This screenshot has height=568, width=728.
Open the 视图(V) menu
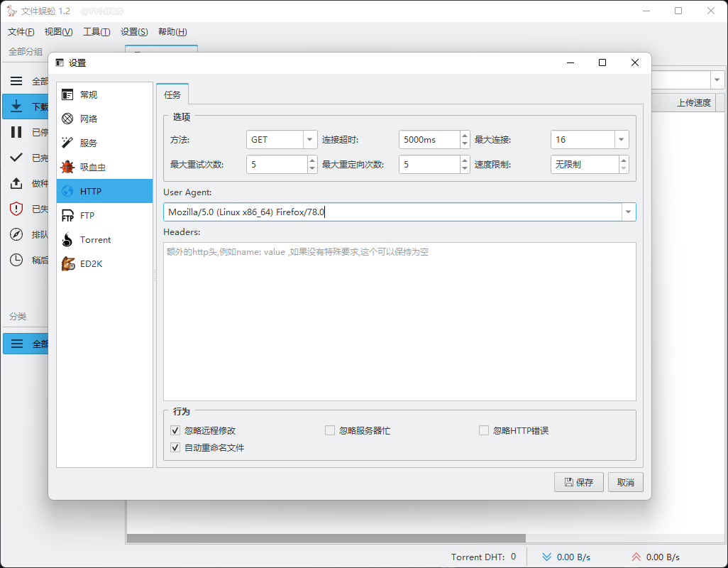(x=58, y=31)
